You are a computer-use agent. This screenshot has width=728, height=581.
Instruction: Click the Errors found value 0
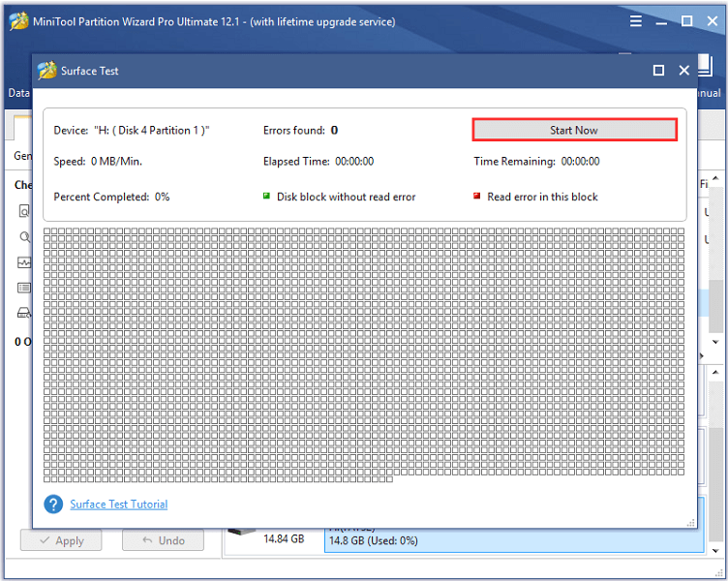click(x=334, y=130)
